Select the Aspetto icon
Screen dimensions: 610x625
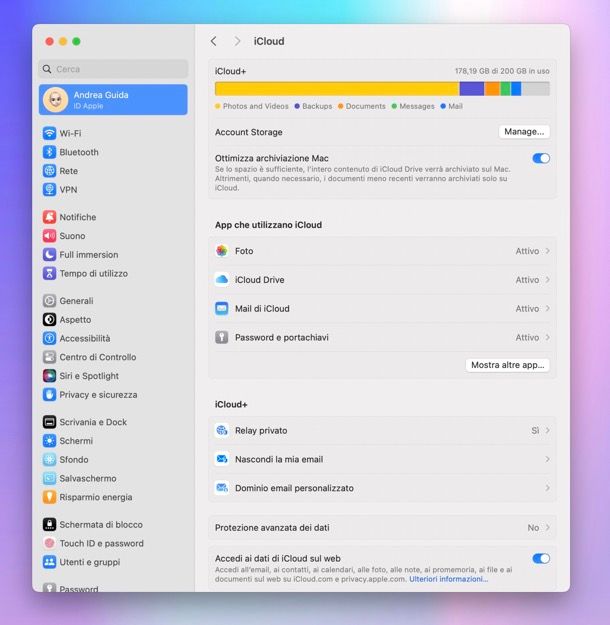[49, 319]
